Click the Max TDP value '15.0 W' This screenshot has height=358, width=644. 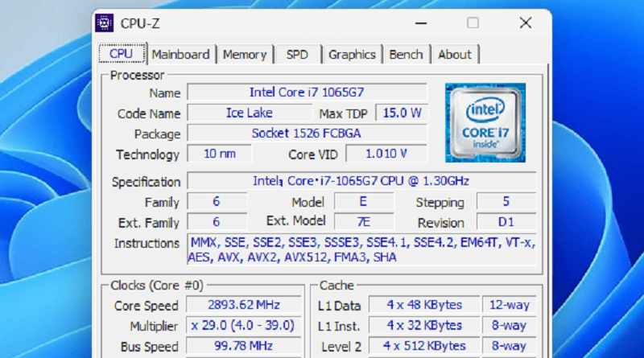point(402,113)
